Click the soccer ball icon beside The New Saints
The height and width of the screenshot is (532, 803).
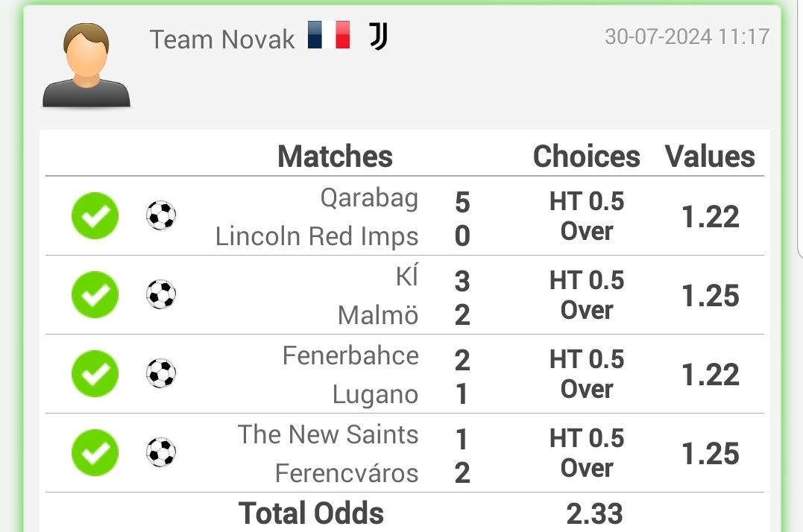[161, 453]
